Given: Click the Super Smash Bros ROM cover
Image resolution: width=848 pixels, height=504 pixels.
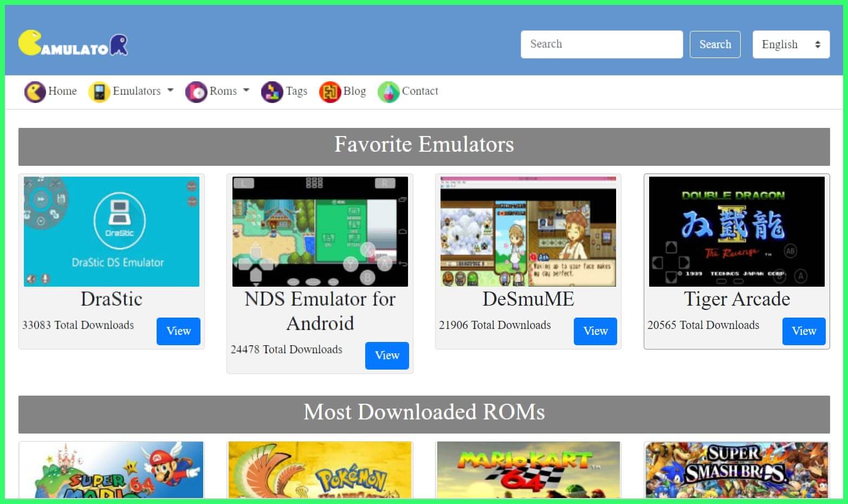Looking at the screenshot, I should [736, 470].
